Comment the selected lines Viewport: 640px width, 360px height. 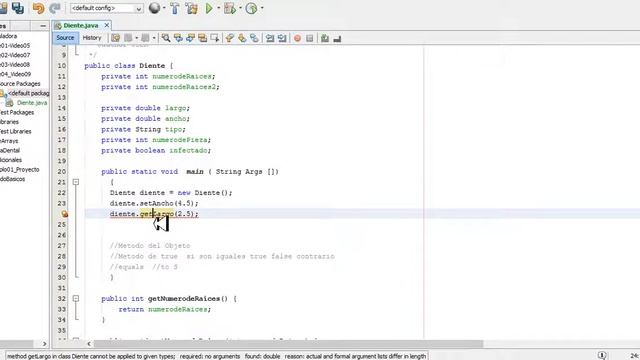pyautogui.click(x=325, y=38)
